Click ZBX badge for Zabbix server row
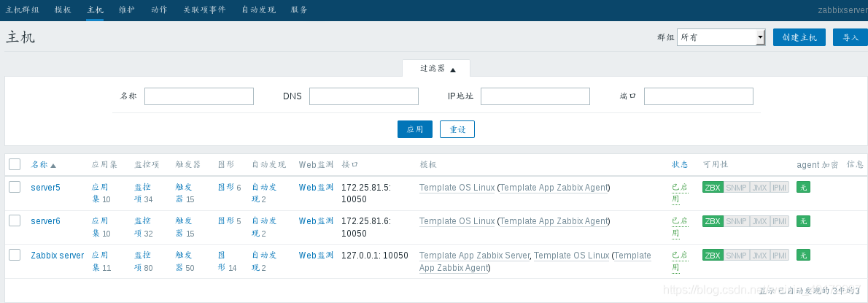The image size is (868, 303). pos(713,256)
